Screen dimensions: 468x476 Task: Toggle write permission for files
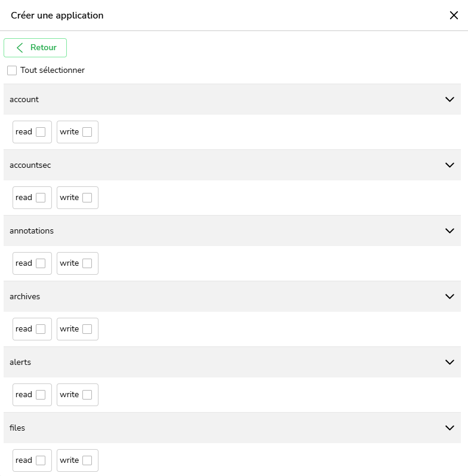(x=87, y=460)
